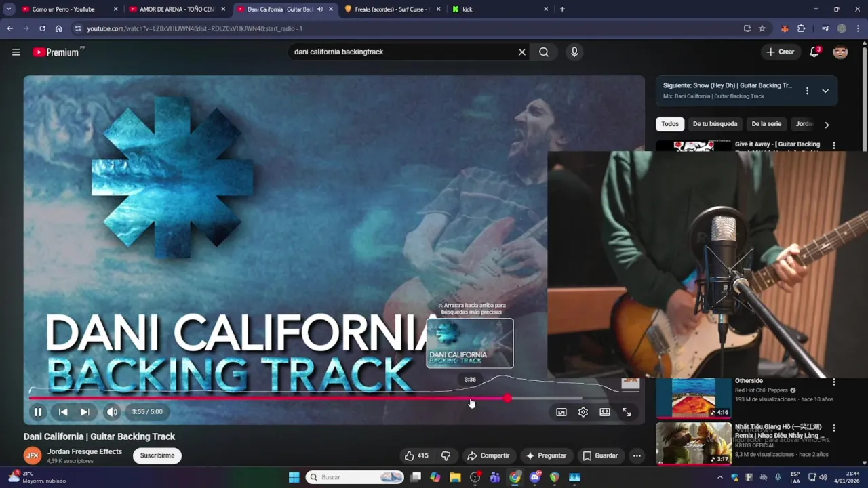Viewport: 868px width, 488px height.
Task: Open the YouTube account avatar menu
Action: tap(840, 52)
